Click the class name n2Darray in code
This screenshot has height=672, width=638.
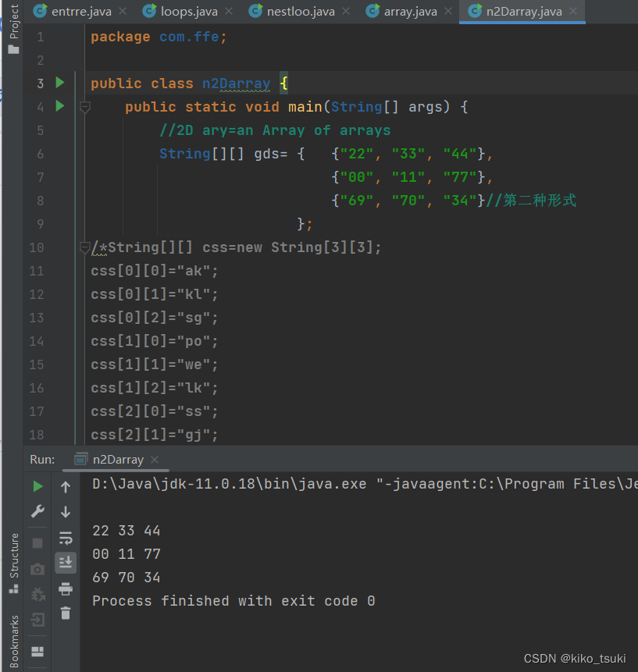point(237,84)
